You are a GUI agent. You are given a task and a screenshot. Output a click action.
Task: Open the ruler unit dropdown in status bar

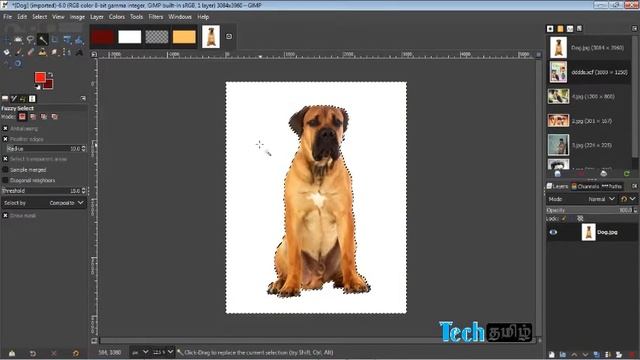140,352
